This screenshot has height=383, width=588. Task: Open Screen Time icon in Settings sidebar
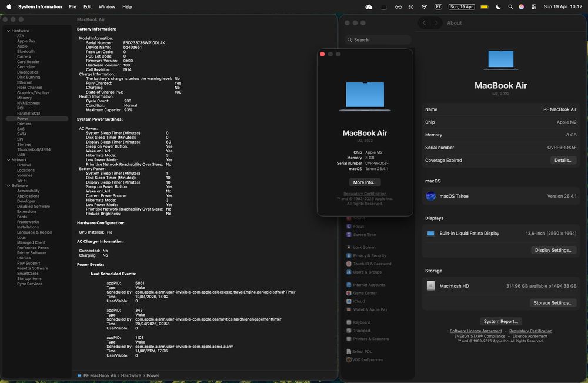[x=349, y=235]
